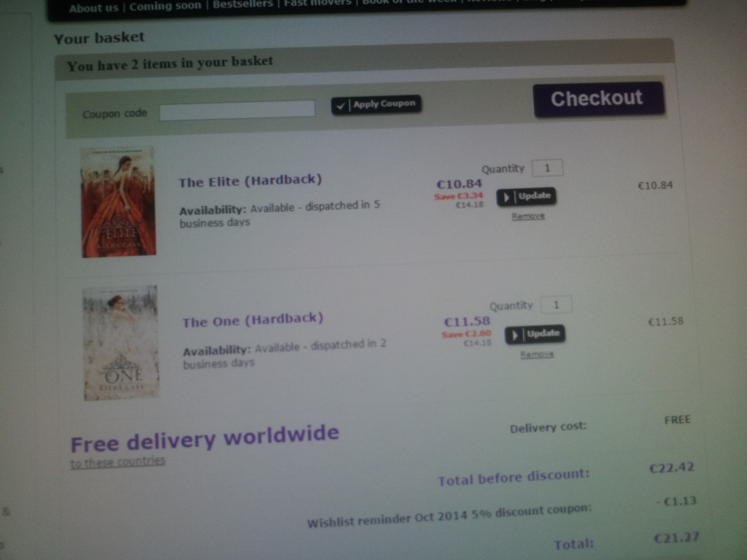This screenshot has width=747, height=560.
Task: Update quantity for The Elite
Action: pos(526,197)
